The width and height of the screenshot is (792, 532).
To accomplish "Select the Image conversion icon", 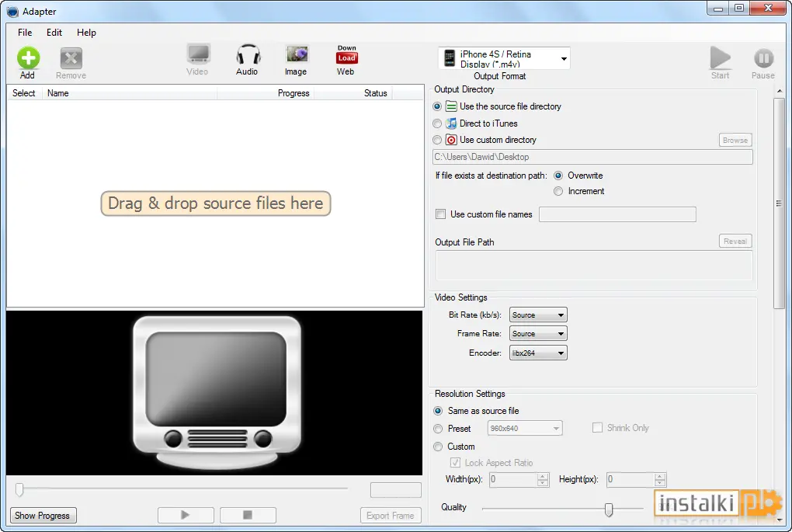I will click(x=297, y=54).
